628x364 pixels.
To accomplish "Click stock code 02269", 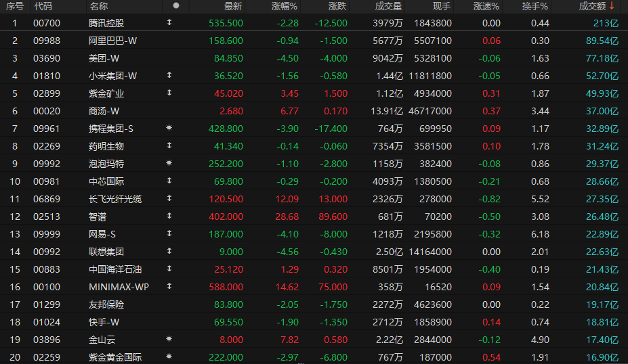I will click(47, 146).
